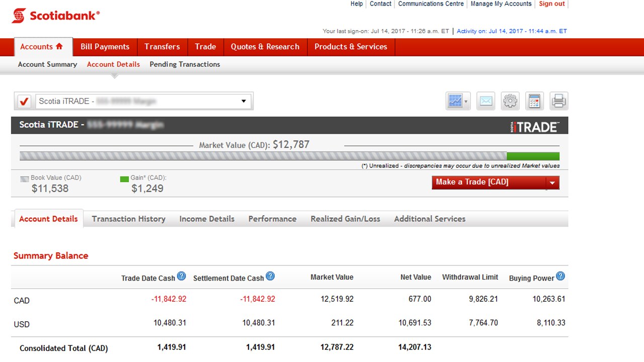Open the Bill Payments menu
Viewport: 644px width, 362px height.
[105, 47]
